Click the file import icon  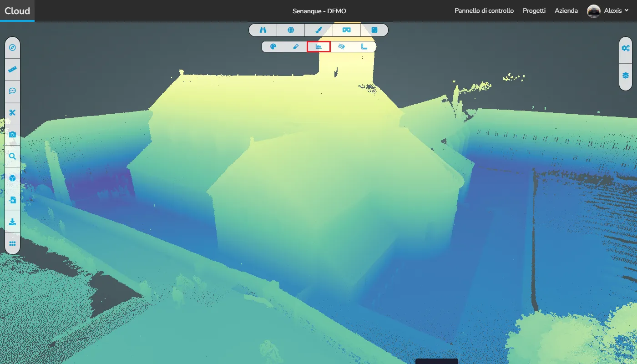pyautogui.click(x=12, y=200)
